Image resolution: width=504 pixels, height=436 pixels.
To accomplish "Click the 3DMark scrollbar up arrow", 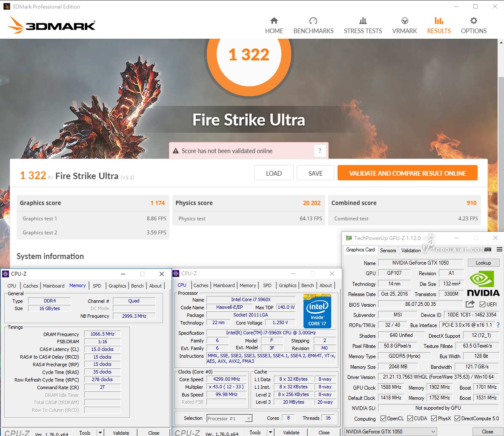I will (501, 42).
